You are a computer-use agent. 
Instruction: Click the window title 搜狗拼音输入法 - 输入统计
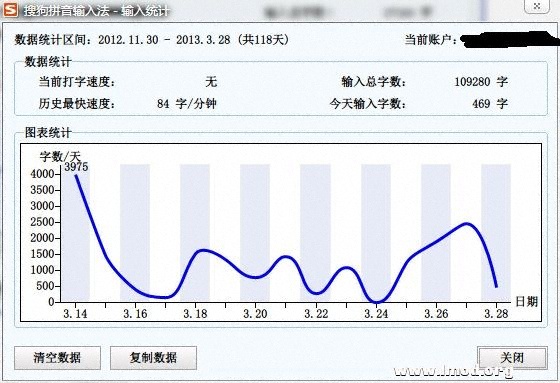point(96,11)
